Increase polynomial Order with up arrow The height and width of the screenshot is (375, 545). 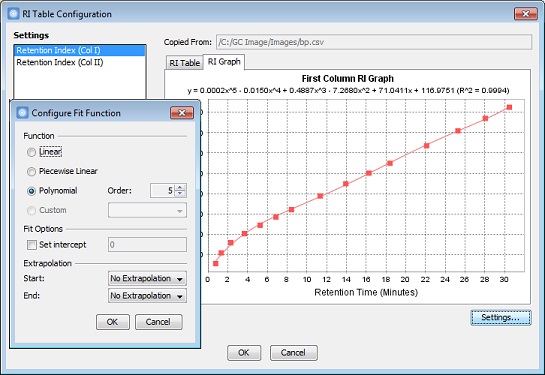click(180, 187)
